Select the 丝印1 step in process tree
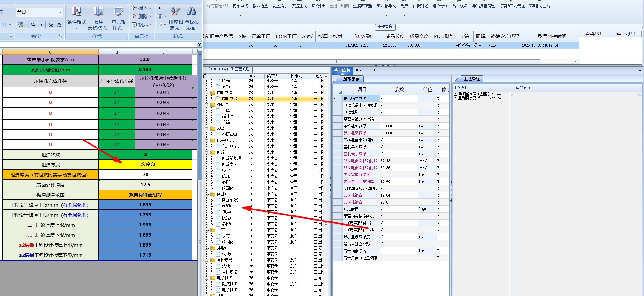This screenshot has height=296, width=644. 227,206
